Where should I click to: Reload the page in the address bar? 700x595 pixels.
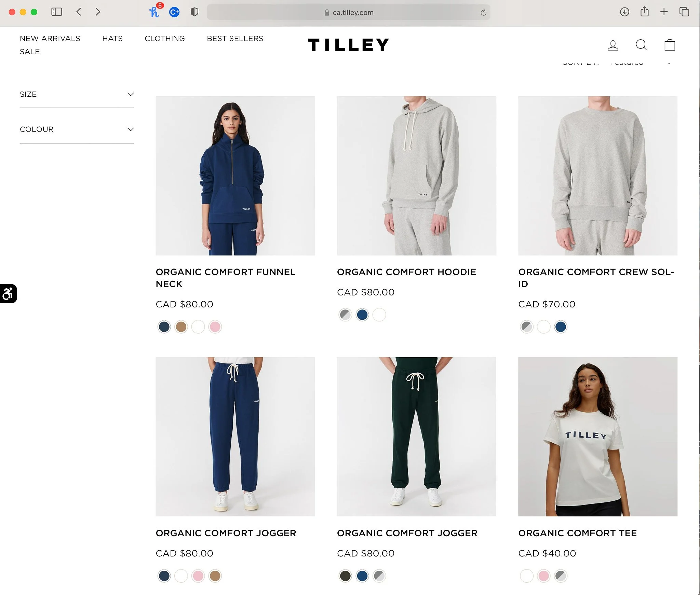tap(483, 13)
